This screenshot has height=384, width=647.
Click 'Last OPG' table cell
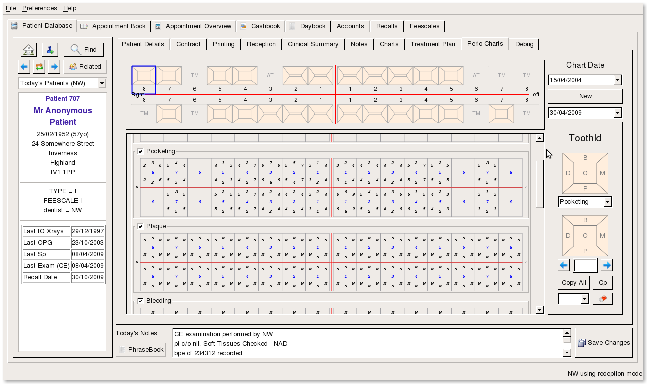click(46, 243)
